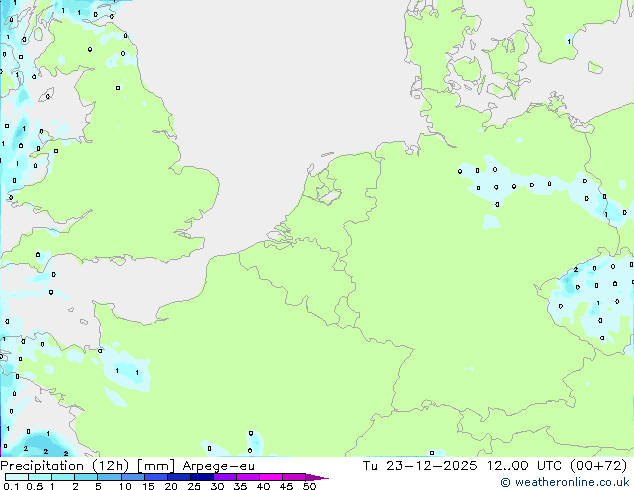
Task: Click the over-50 mm legend arrow tip
Action: click(x=317, y=477)
